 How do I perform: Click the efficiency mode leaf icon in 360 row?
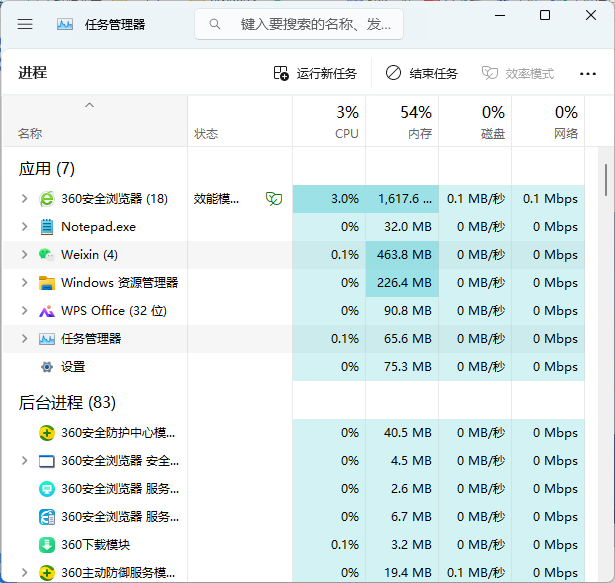click(274, 199)
